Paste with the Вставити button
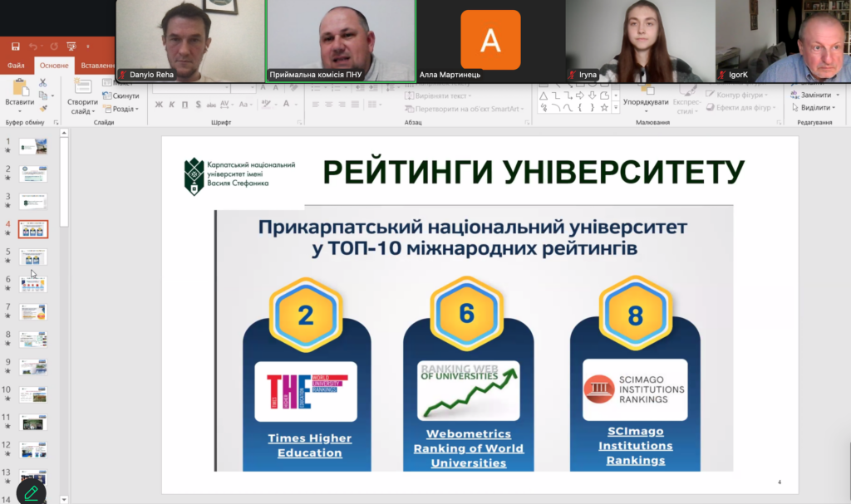 point(20,94)
